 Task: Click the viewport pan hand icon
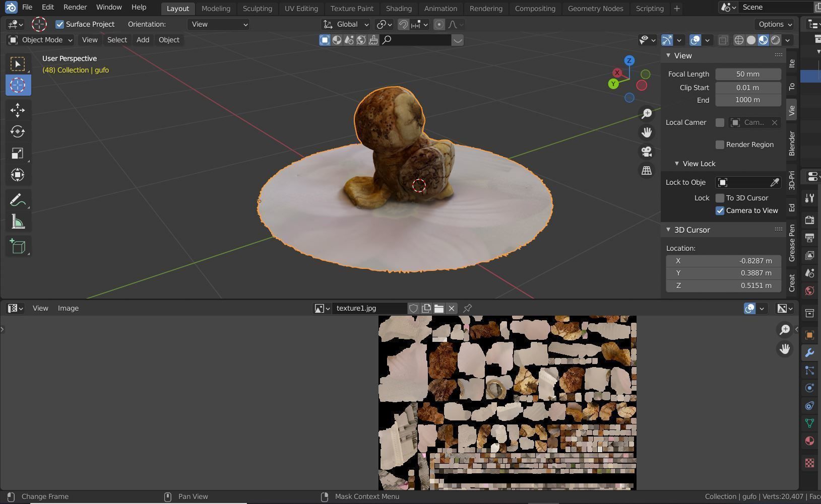click(x=647, y=132)
